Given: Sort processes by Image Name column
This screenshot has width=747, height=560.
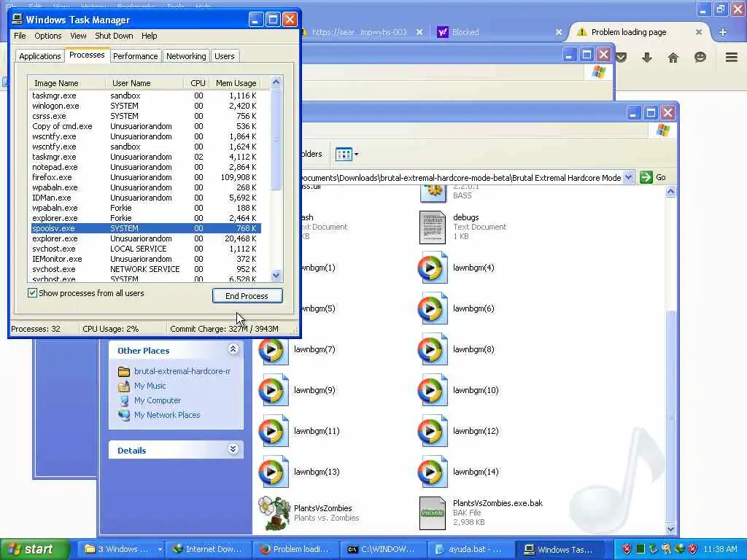Looking at the screenshot, I should click(x=66, y=83).
